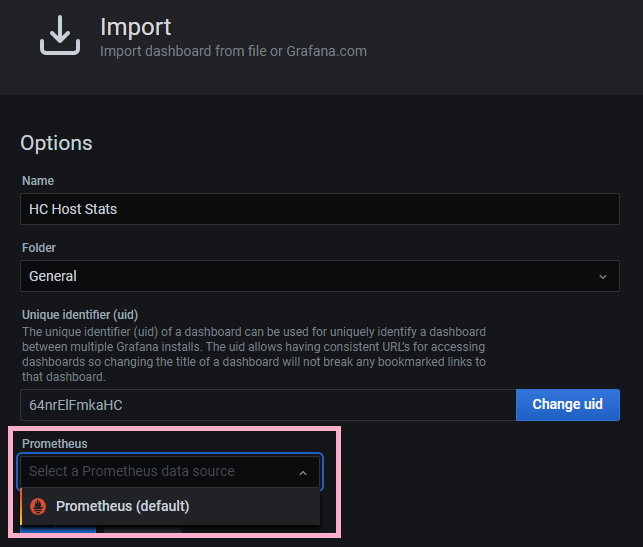
Task: Select the Prometheus (default) option
Action: [122, 506]
